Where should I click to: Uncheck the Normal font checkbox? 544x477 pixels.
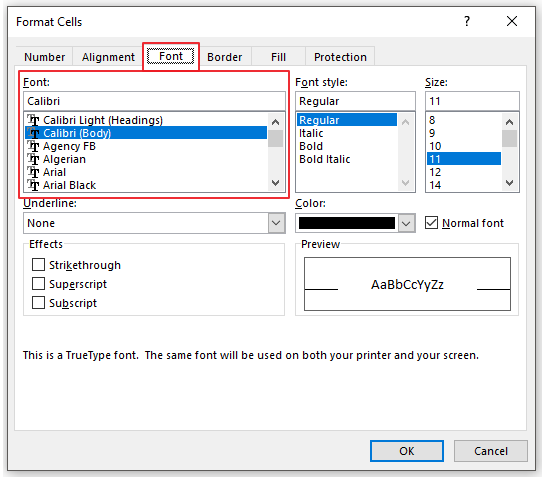click(x=431, y=223)
